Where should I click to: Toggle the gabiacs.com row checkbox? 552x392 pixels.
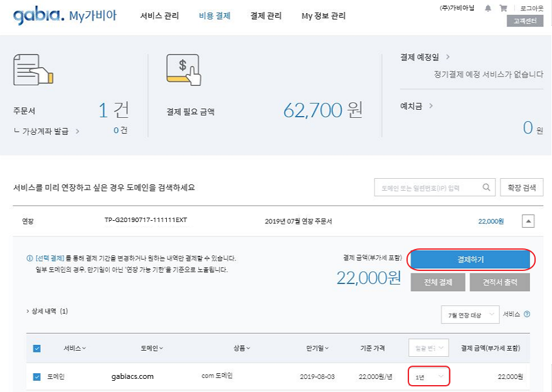point(36,377)
